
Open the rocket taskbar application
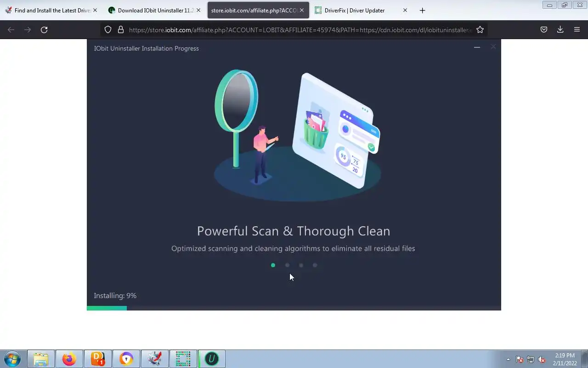click(x=155, y=359)
